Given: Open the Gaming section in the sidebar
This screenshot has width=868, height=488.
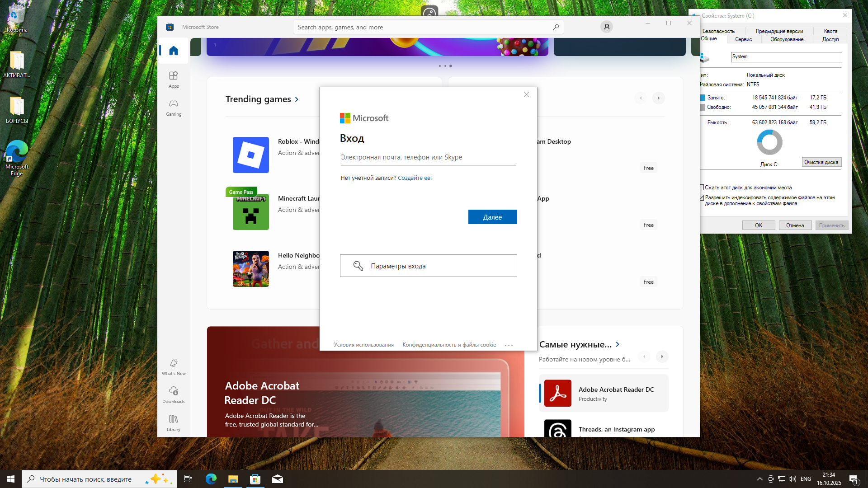Looking at the screenshot, I should pos(174,108).
